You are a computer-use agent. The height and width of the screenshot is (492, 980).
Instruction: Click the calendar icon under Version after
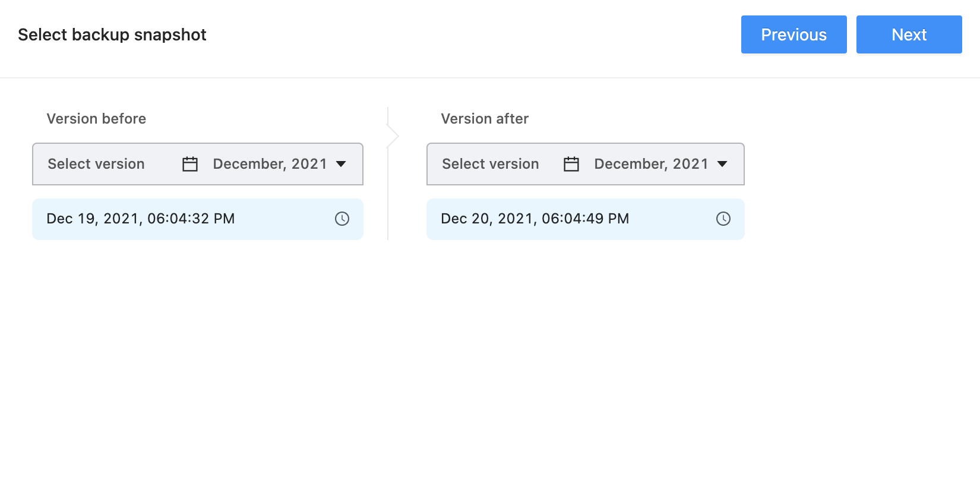pos(571,164)
